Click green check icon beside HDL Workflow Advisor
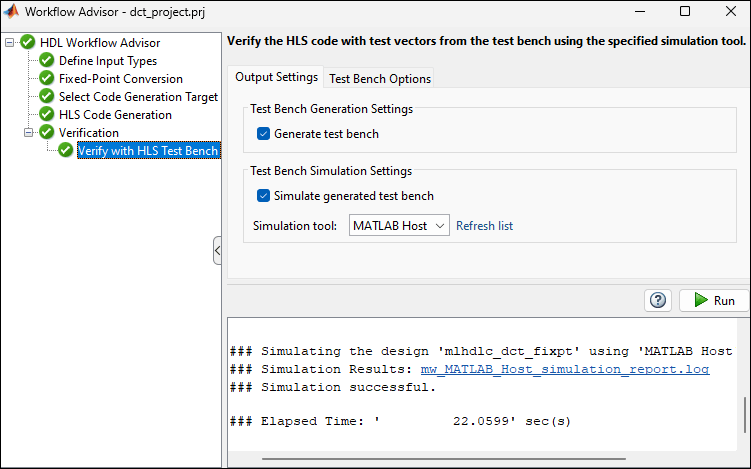The width and height of the screenshot is (751, 469). pyautogui.click(x=28, y=43)
